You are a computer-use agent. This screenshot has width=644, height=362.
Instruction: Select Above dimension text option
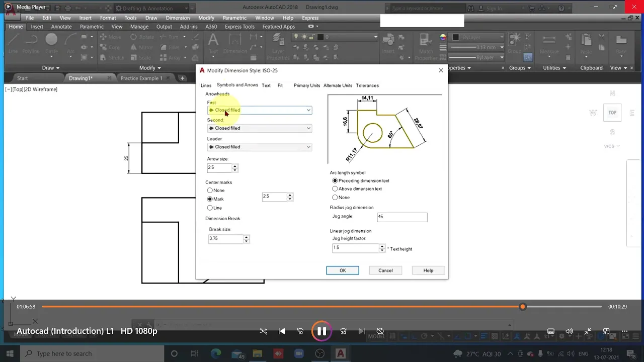(x=335, y=189)
